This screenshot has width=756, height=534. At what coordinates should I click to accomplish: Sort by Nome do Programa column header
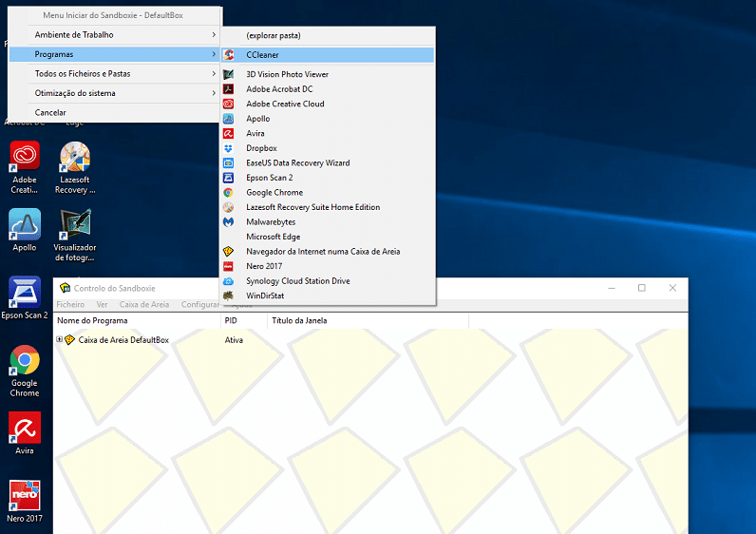[x=137, y=320]
